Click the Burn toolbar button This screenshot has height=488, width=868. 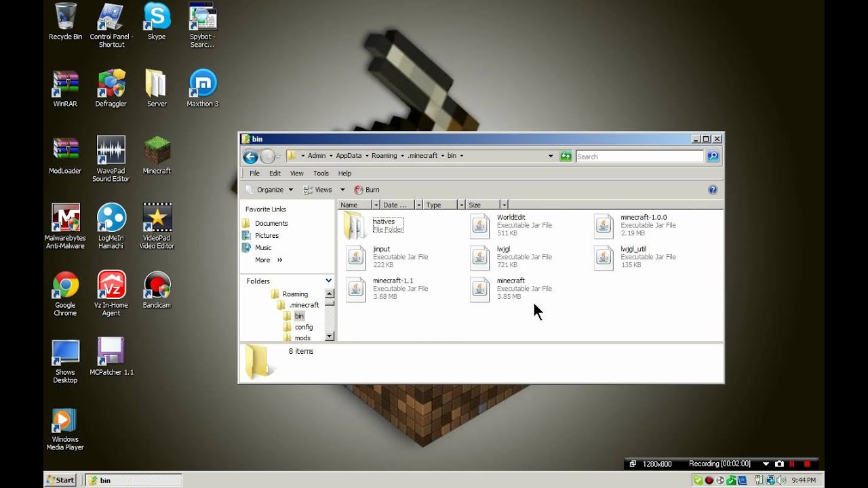[366, 190]
